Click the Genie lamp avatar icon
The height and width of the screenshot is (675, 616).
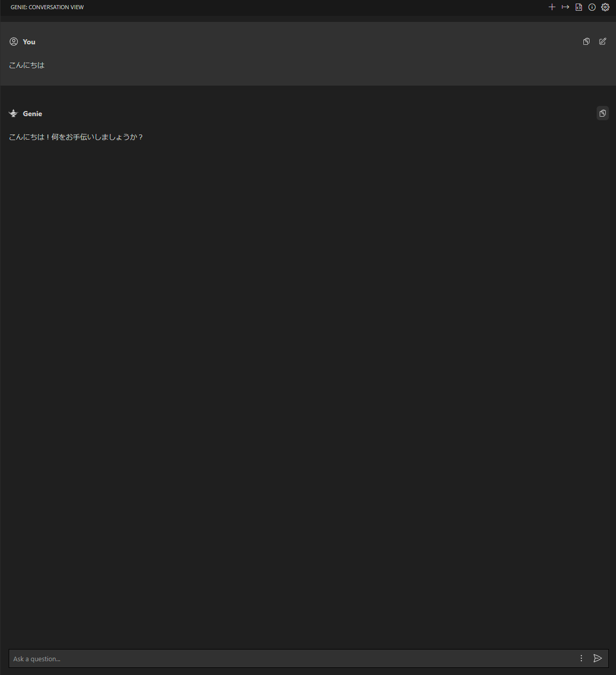[x=14, y=114]
